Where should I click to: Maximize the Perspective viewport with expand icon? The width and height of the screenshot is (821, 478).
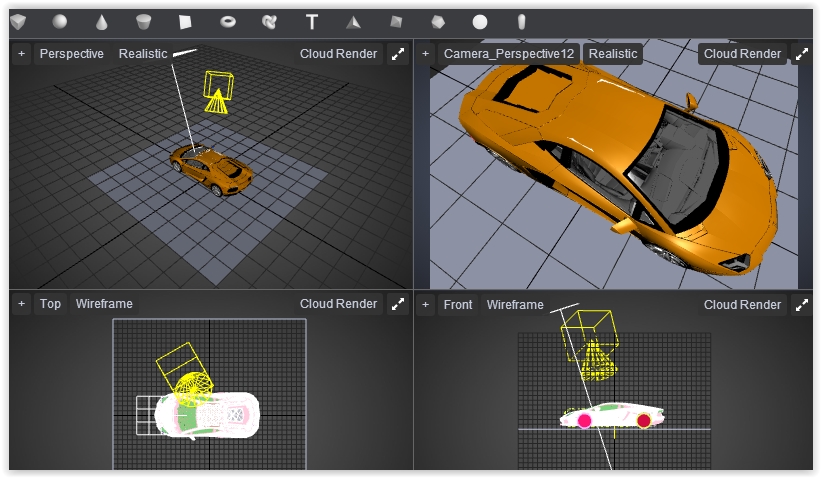398,54
